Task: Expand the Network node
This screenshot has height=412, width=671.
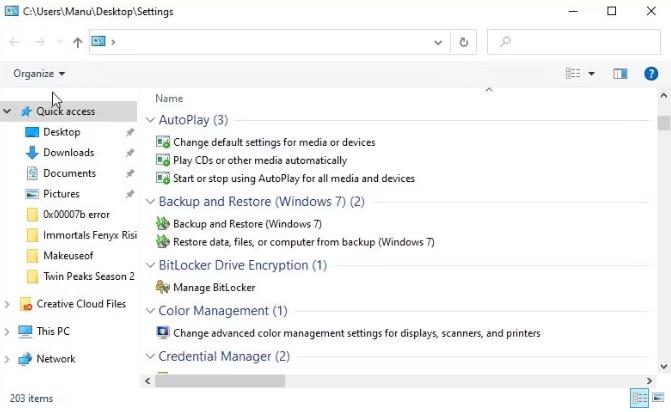Action: point(7,359)
